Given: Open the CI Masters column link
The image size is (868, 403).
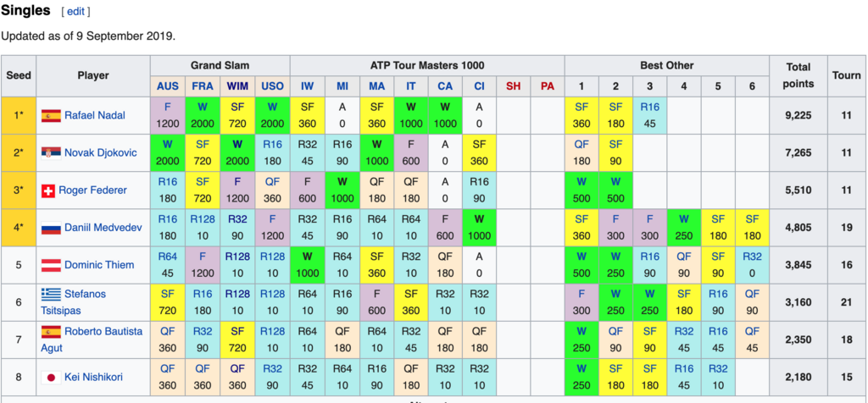Looking at the screenshot, I should 479,86.
